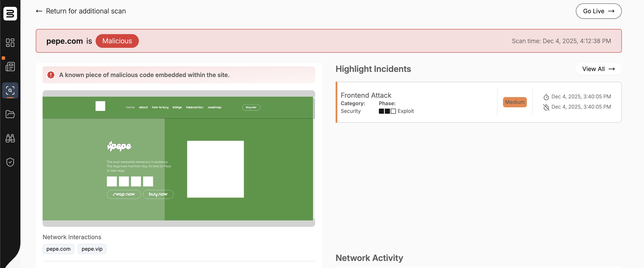Select the pepe.com network interaction tag
644x268 pixels.
(58, 249)
